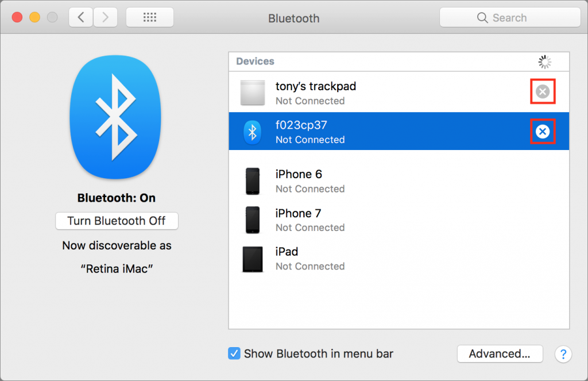This screenshot has height=381, width=588.
Task: Toggle Show Bluetooth in menu bar checkbox
Action: [234, 353]
